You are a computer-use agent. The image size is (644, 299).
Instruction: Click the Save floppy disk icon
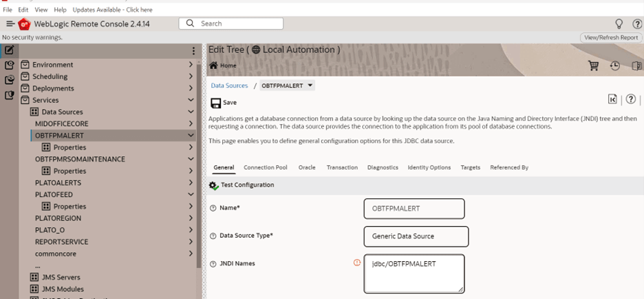pos(215,103)
